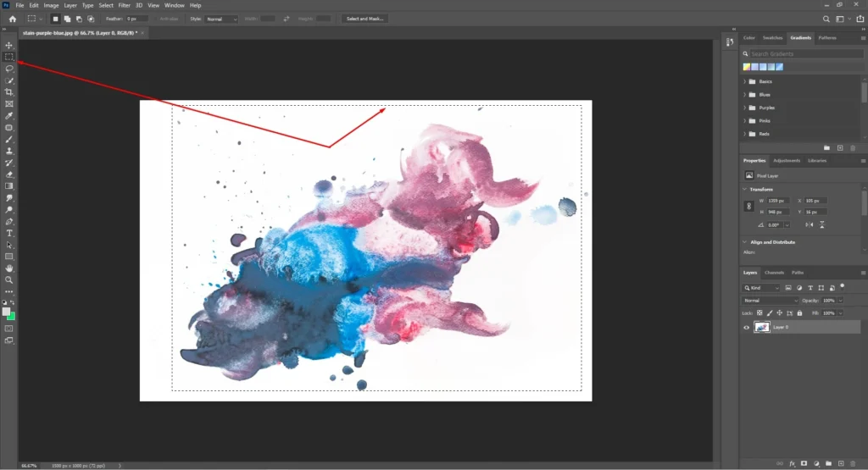This screenshot has height=470, width=868.
Task: Expand the Pinks gradient folder
Action: (x=744, y=120)
